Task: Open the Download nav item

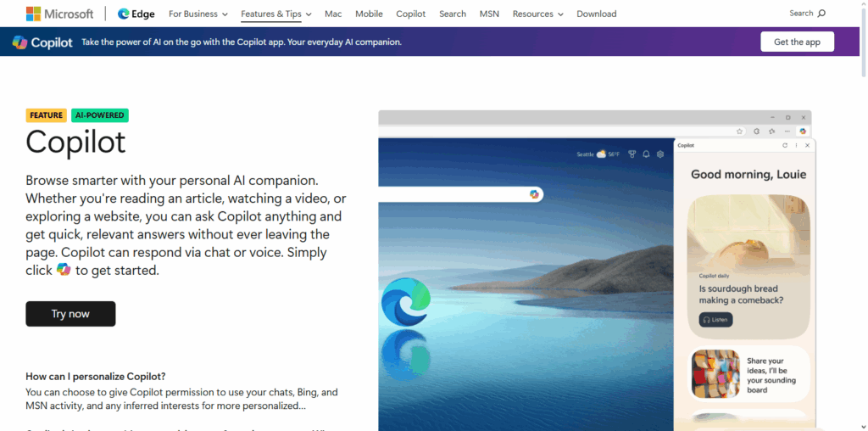Action: (596, 14)
